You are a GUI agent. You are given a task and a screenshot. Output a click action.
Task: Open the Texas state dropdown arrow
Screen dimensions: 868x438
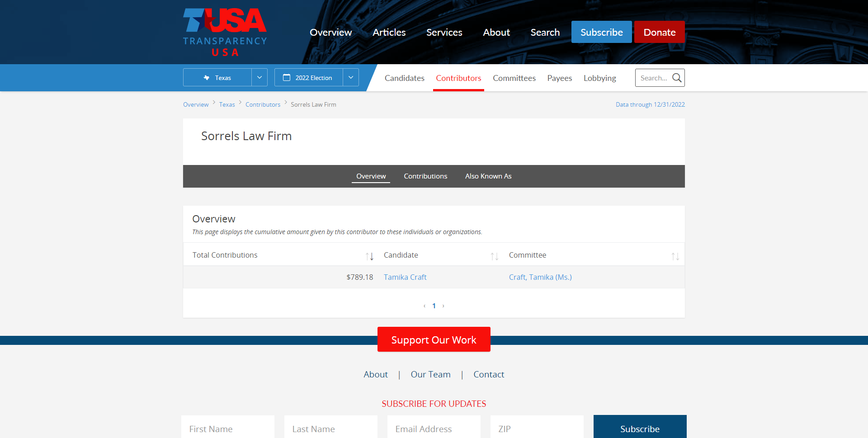pyautogui.click(x=259, y=77)
